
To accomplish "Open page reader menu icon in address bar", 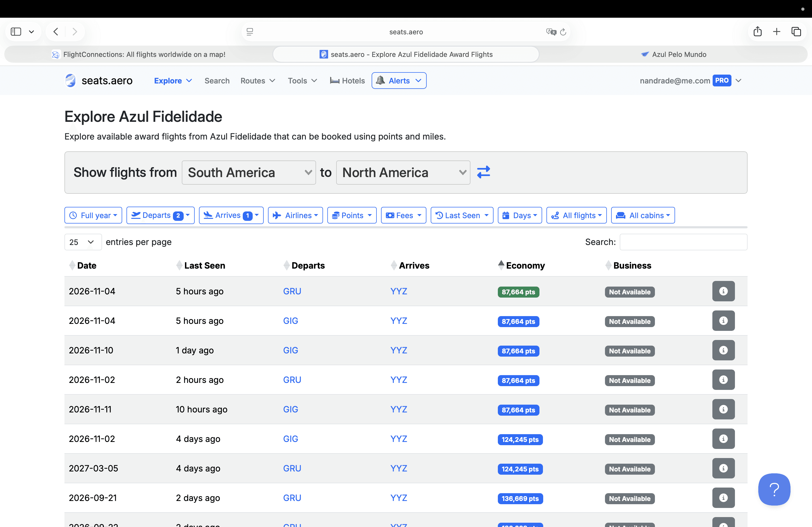I will (250, 32).
